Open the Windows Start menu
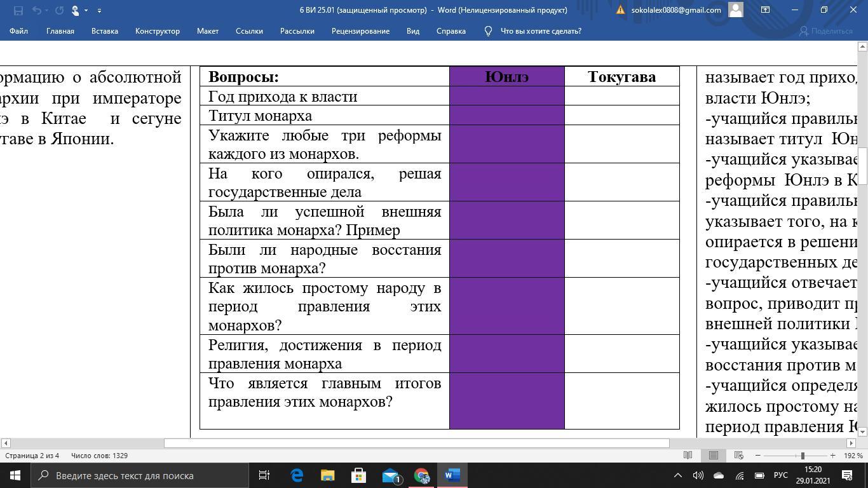The image size is (868, 488). (15, 475)
